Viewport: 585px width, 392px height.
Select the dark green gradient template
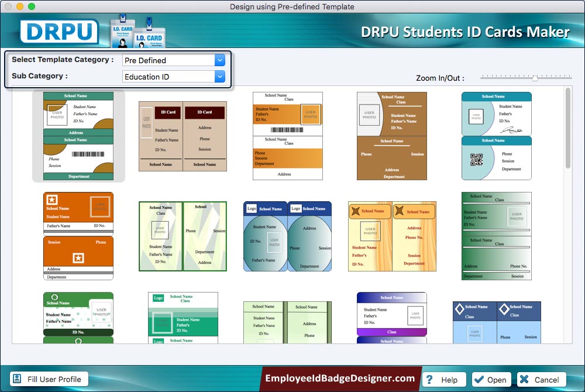497,236
